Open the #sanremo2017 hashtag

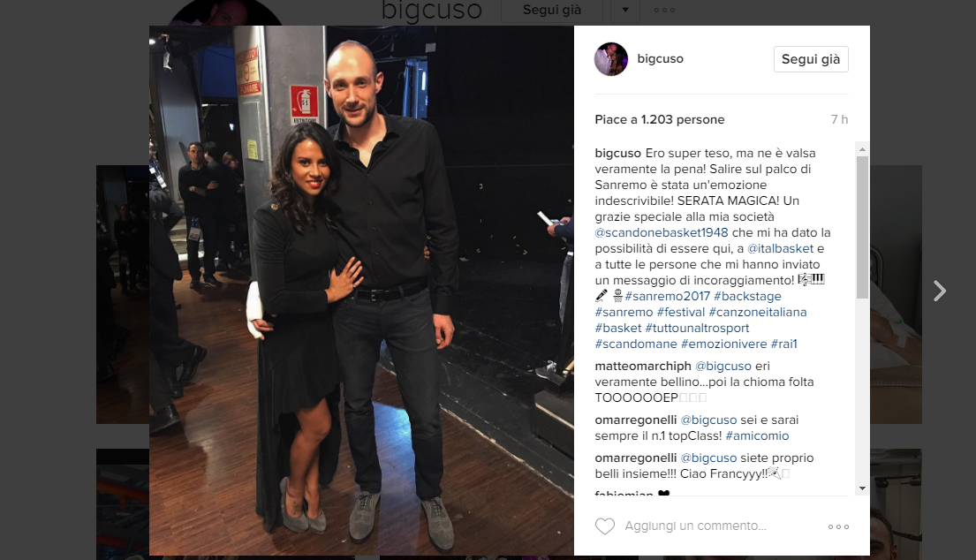click(667, 296)
